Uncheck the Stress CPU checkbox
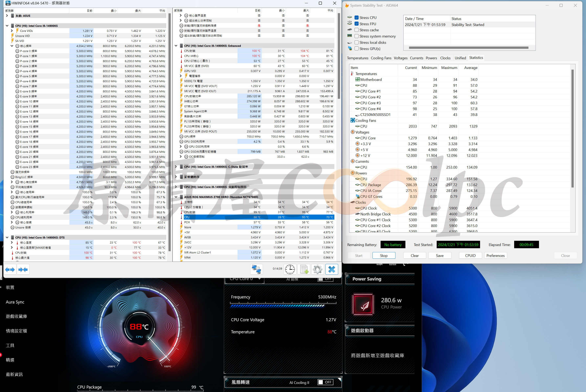 coord(357,18)
